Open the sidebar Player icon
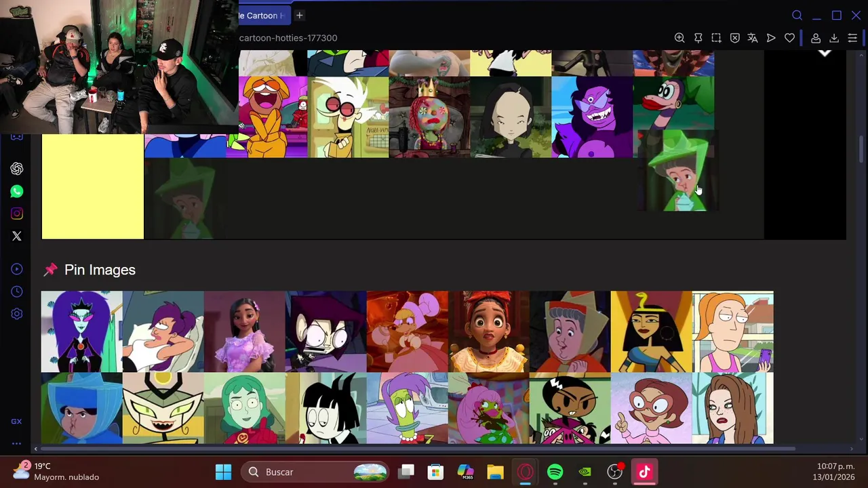 [17, 269]
